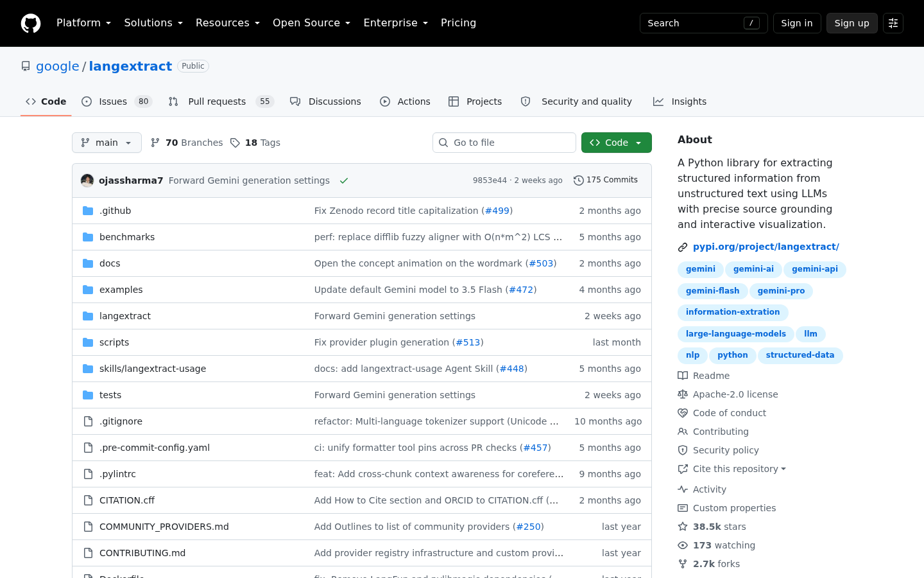This screenshot has width=924, height=578.
Task: Click the CITATION.cff file icon
Action: [x=88, y=500]
